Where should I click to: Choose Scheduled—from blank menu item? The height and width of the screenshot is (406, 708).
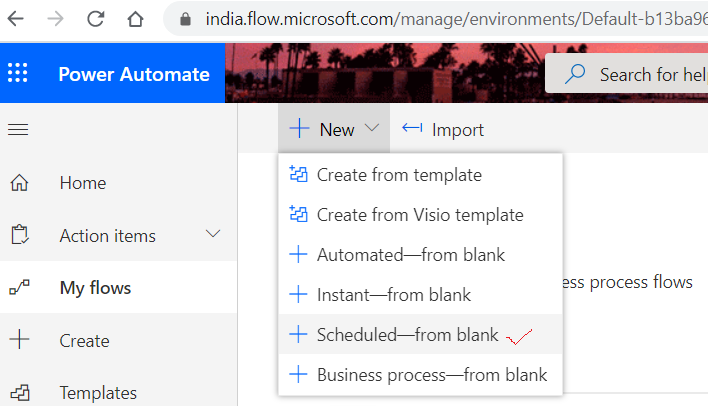(407, 335)
